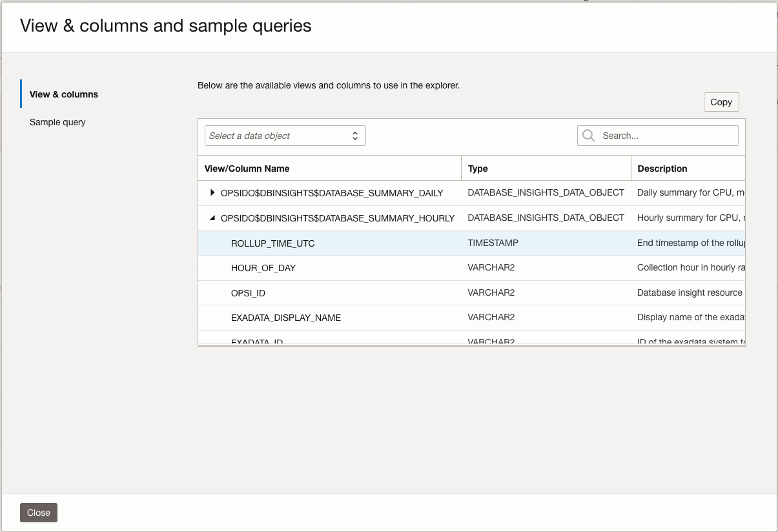Click the partially visible EXADATA_ID row

point(257,341)
